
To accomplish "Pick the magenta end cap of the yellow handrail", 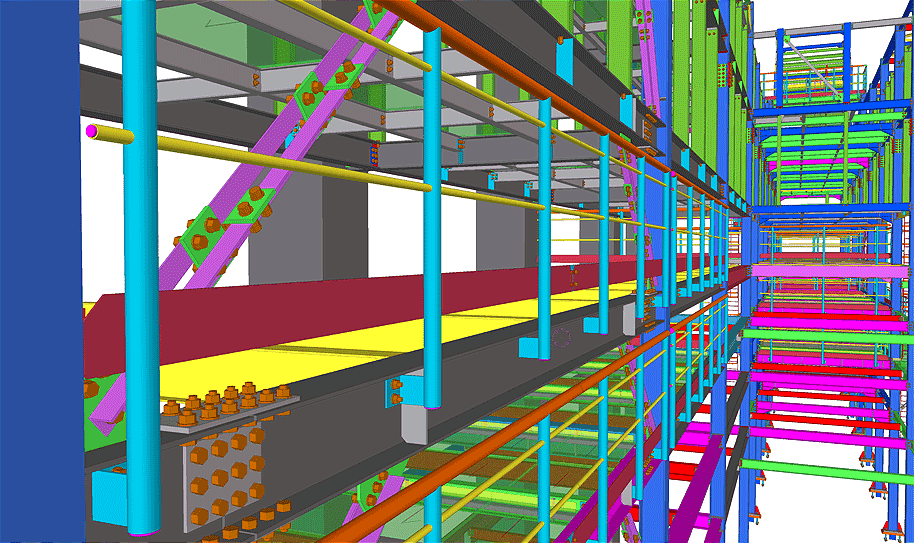I will tap(91, 131).
